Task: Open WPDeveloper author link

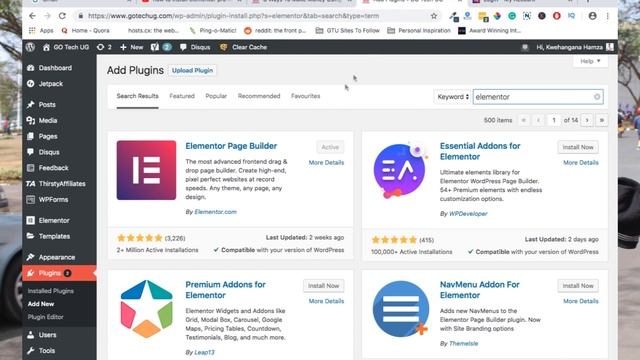Action: (468, 213)
